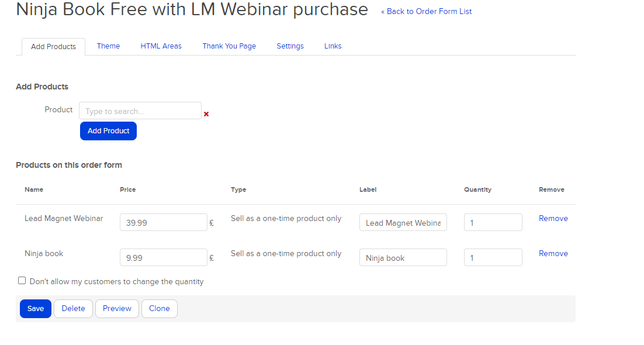The height and width of the screenshot is (345, 644).
Task: Edit Lead Magnet Webinar price field 39.99
Action: 164,222
